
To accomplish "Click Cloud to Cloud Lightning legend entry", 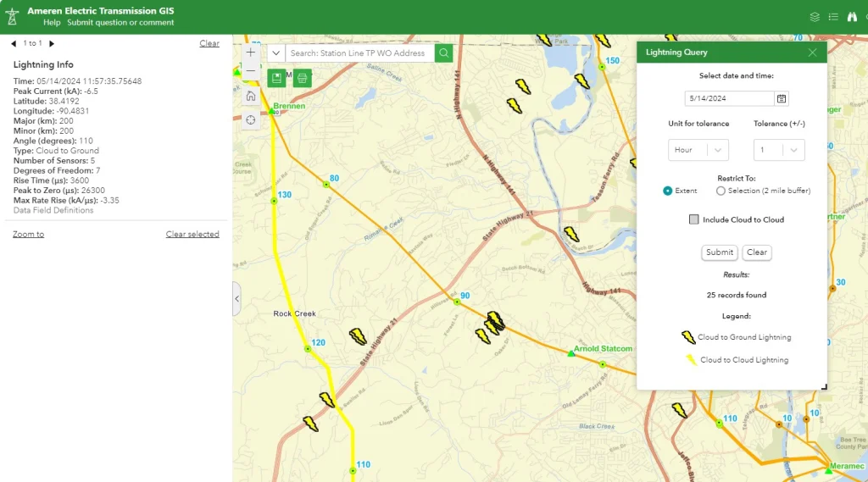I will point(737,360).
